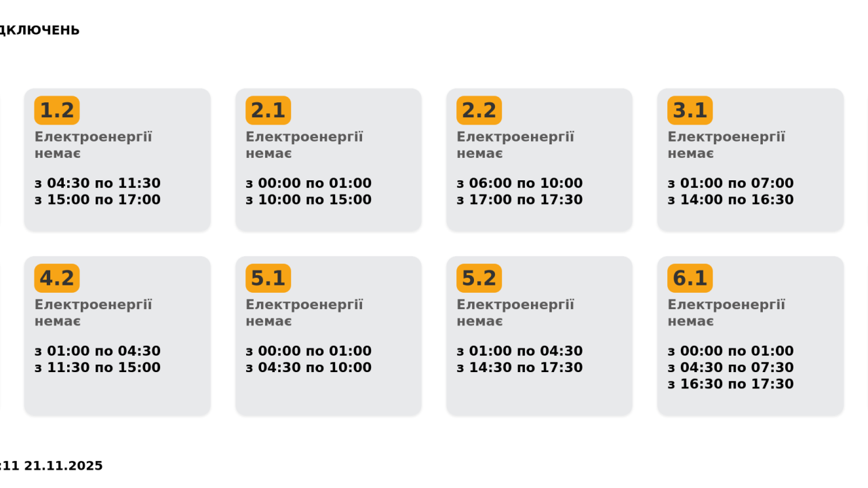This screenshot has width=868, height=488.
Task: Click the 04:30–10:00 outage line in group 5.1
Action: tap(309, 368)
